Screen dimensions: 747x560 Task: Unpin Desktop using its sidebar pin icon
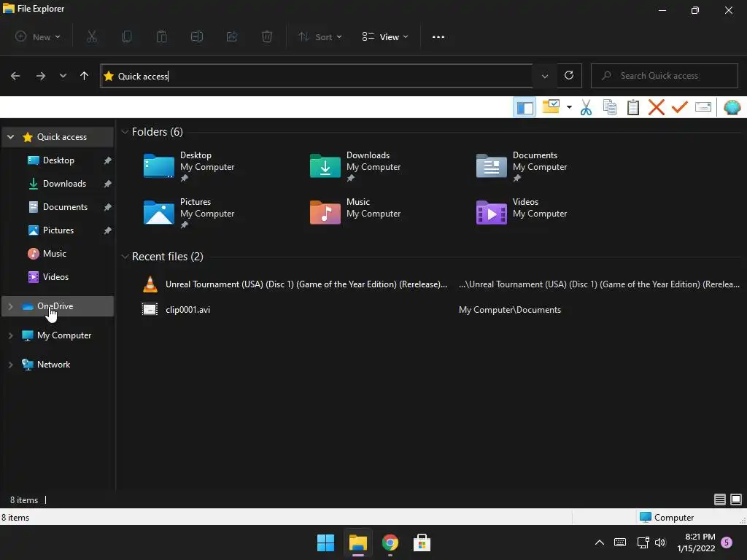coord(108,160)
